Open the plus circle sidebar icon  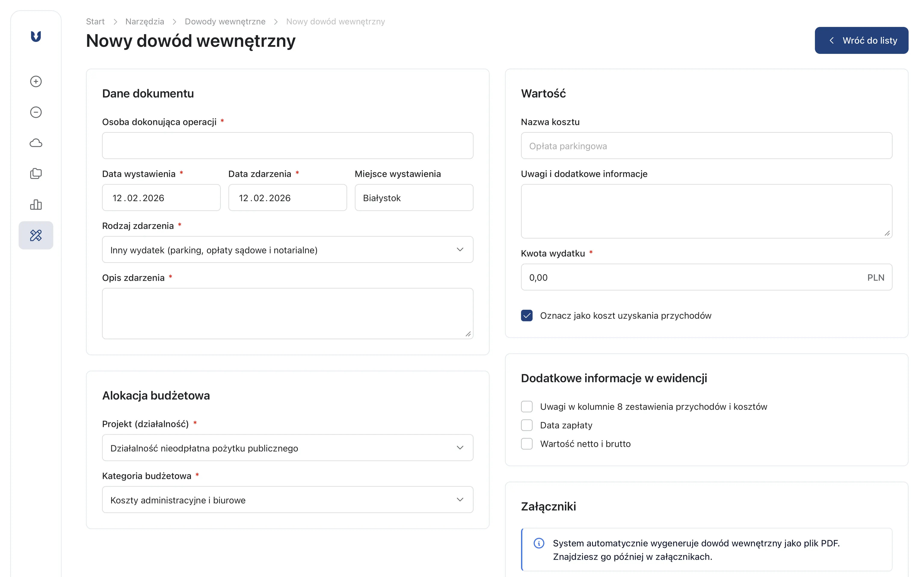pyautogui.click(x=36, y=81)
